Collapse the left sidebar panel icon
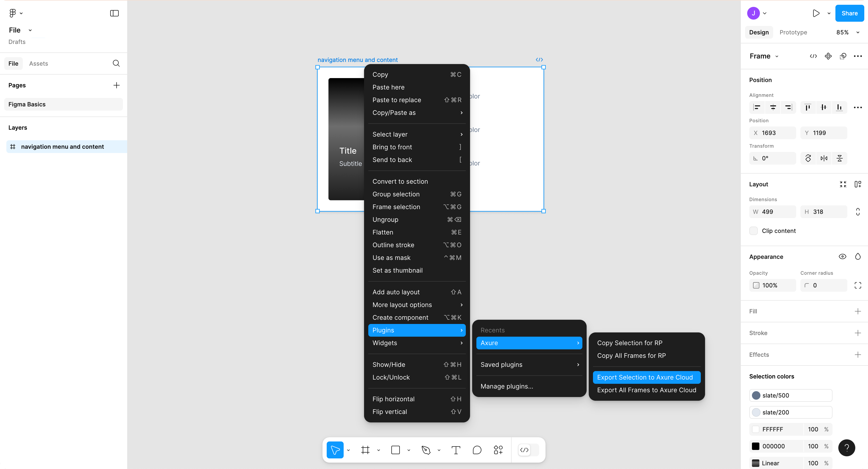The width and height of the screenshot is (868, 469). [114, 13]
